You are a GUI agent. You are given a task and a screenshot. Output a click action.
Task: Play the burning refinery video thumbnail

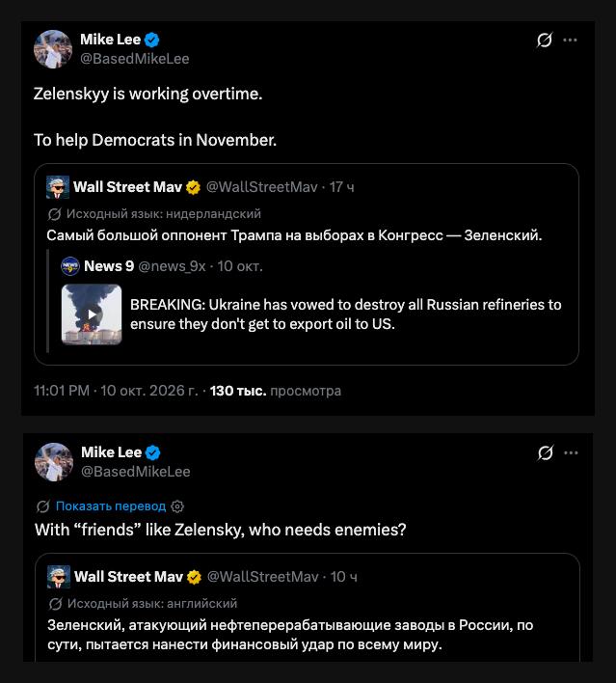click(92, 314)
